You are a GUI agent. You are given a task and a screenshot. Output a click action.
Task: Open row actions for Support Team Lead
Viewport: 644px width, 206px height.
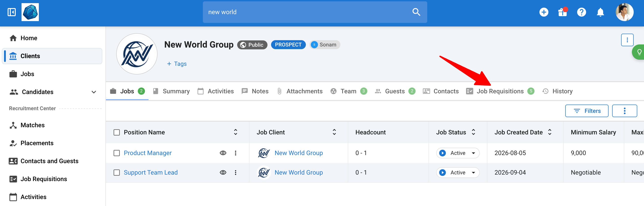click(x=236, y=173)
